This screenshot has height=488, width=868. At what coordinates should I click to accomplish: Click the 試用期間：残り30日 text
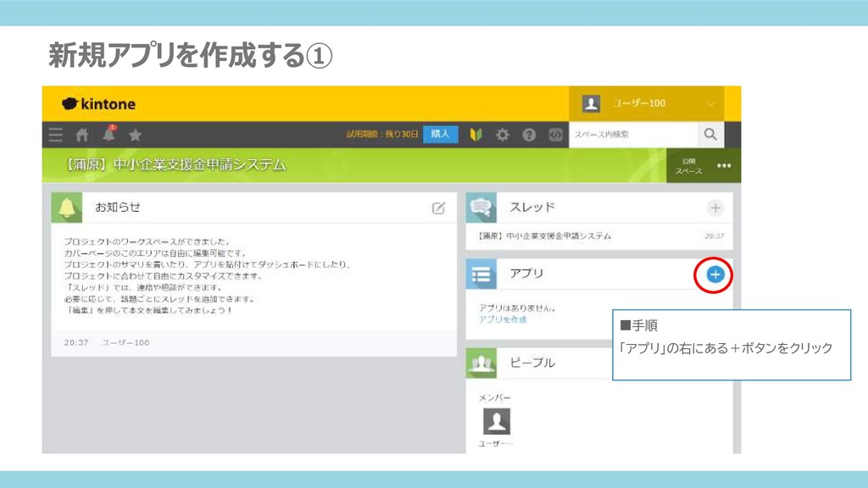[x=382, y=134]
